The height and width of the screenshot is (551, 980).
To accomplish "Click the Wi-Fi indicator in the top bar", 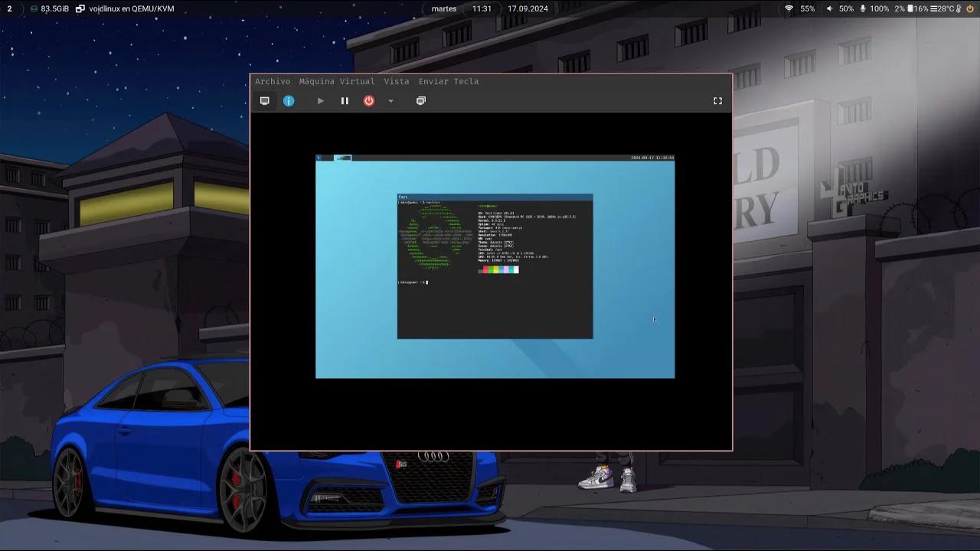I will [x=788, y=8].
